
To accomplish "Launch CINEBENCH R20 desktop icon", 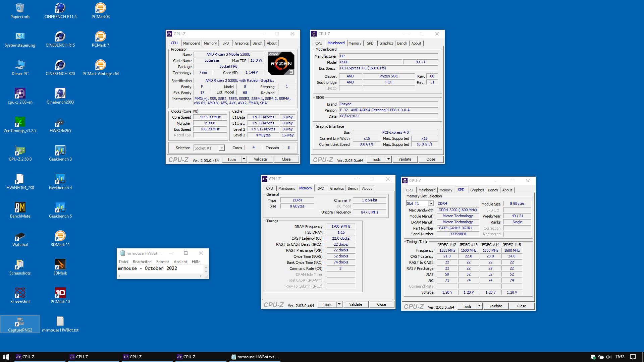I will tap(60, 68).
